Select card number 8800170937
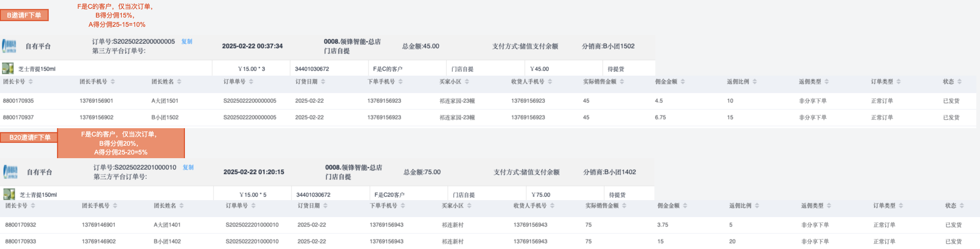Viewport: 980px width, 249px height. coord(18,118)
